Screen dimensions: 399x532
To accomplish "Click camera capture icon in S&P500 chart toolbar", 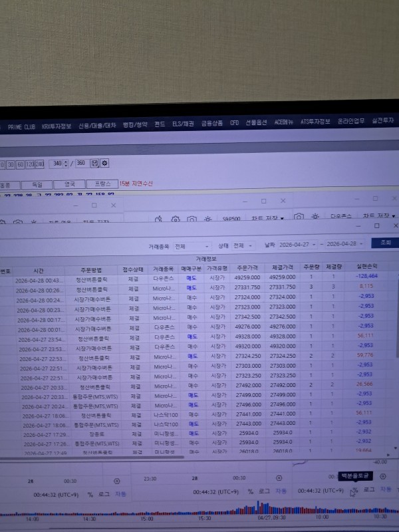I will (192, 219).
